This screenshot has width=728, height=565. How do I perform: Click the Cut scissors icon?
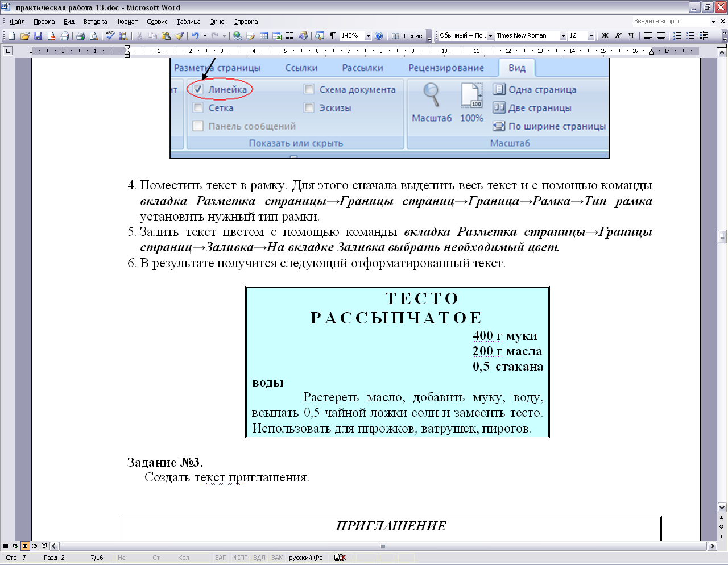tap(139, 36)
